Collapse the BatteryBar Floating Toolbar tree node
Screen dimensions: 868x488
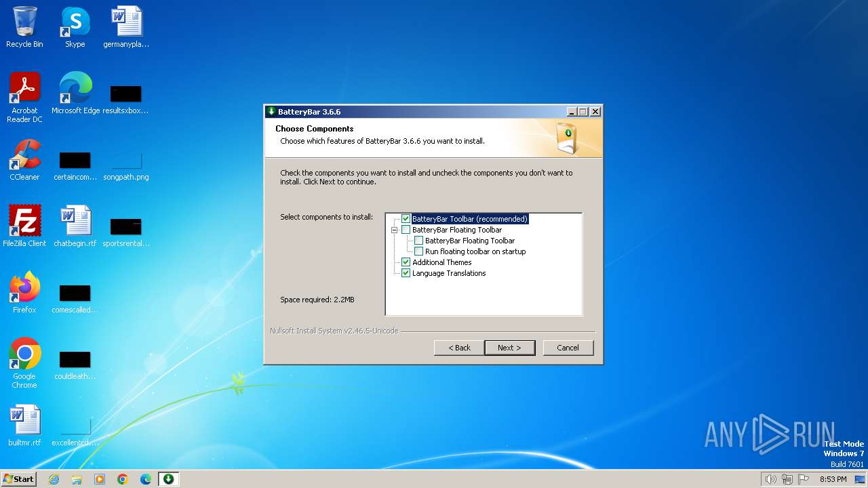(394, 230)
